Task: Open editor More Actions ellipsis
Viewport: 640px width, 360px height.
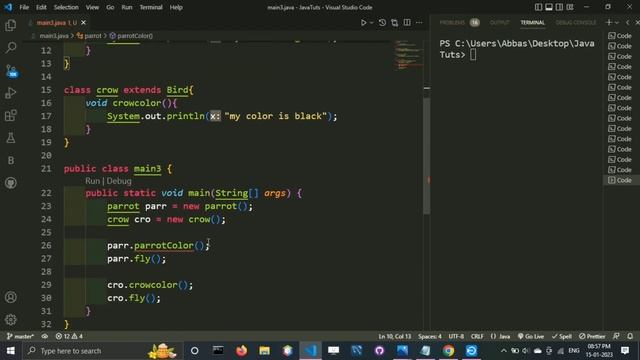Action: tap(419, 23)
